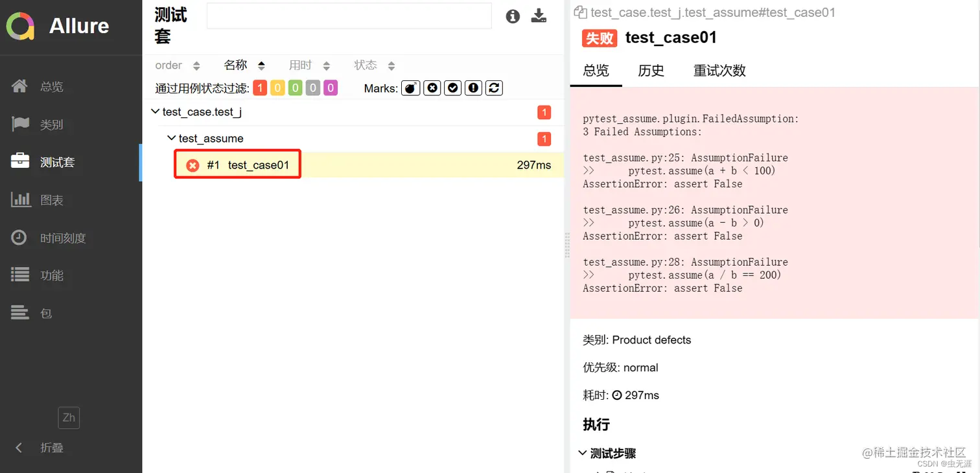Click the Zh language switcher
Viewport: 980px width, 473px height.
pos(69,417)
